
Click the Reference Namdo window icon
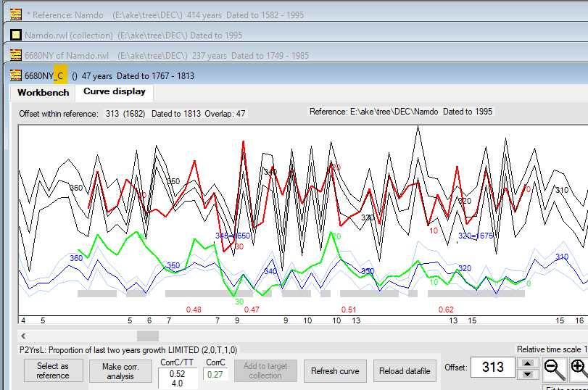click(x=16, y=14)
